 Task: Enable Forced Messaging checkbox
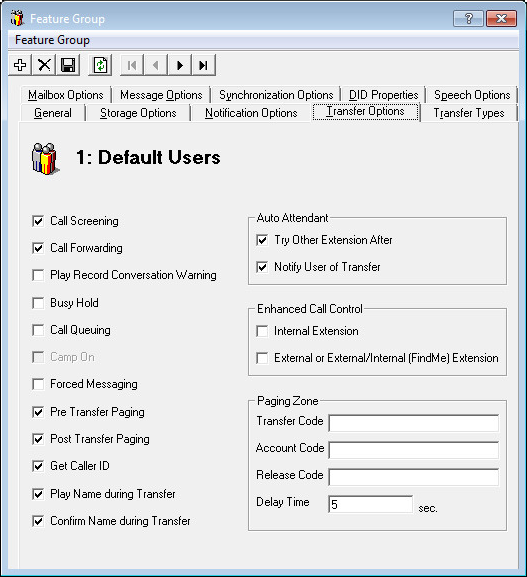pyautogui.click(x=38, y=384)
